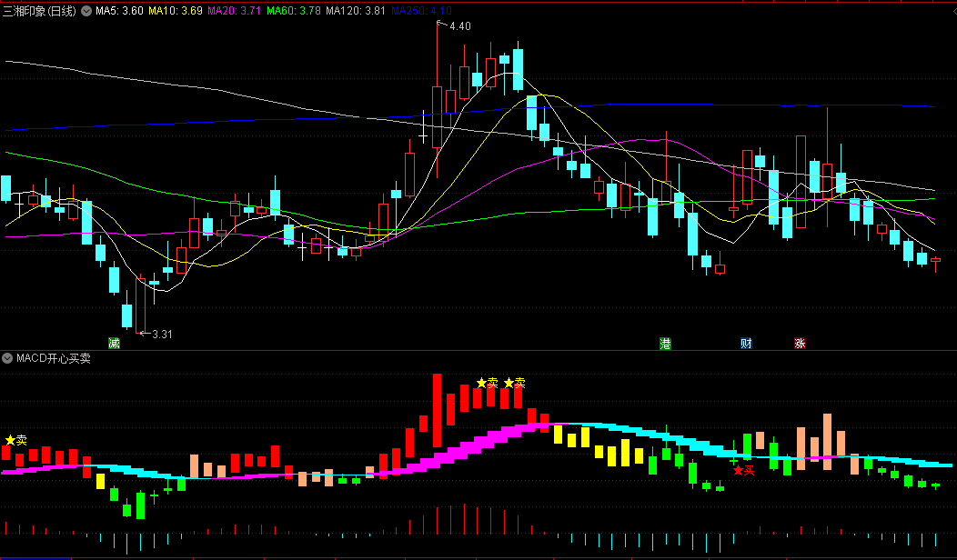Select the magenta MA20: 3.71 label
The image size is (957, 560).
235,11
